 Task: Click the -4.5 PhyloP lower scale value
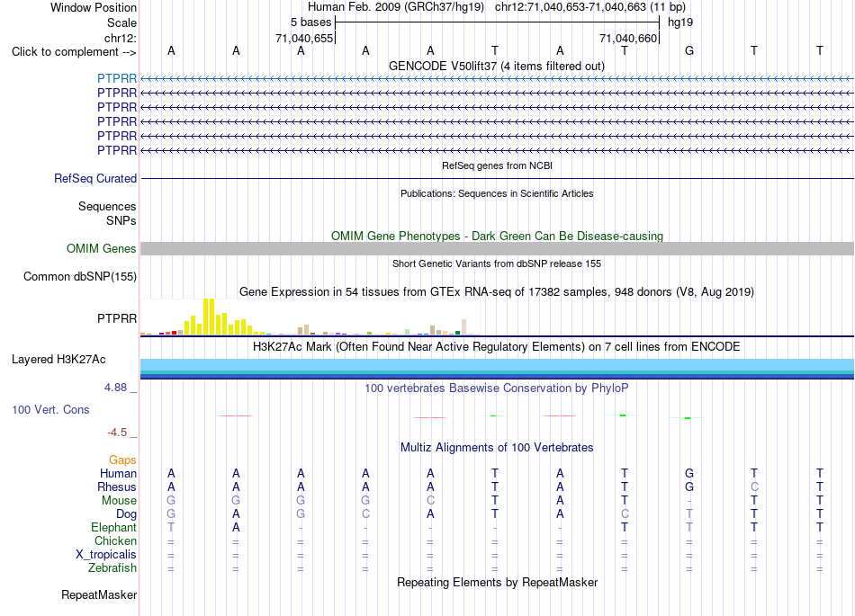[x=117, y=433]
